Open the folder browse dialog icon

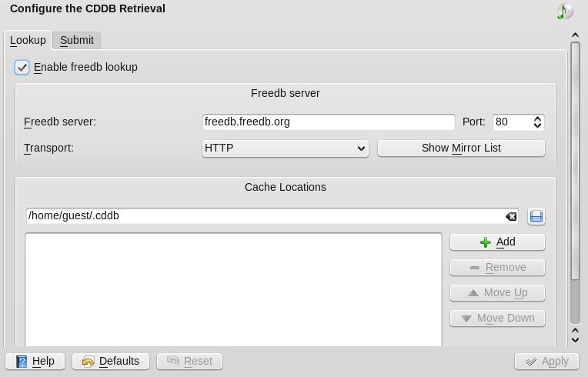click(536, 216)
